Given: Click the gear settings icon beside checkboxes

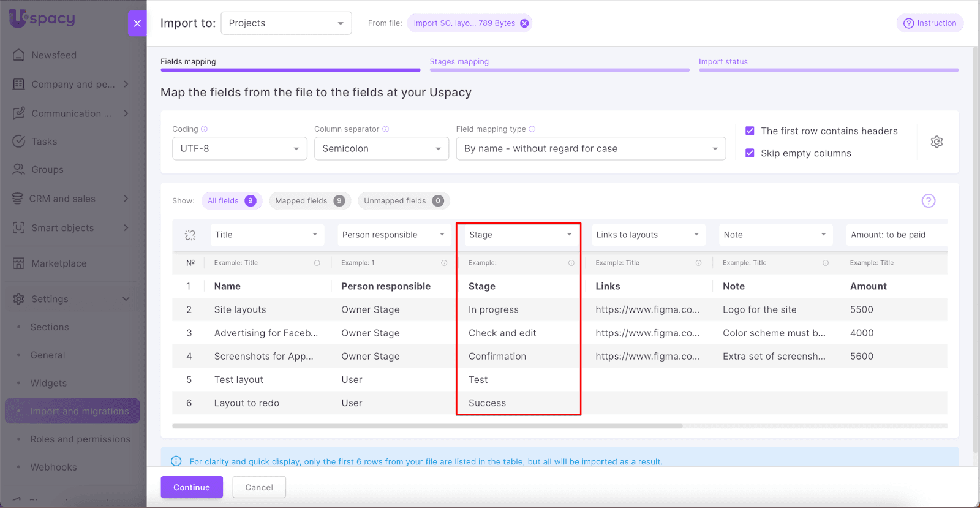Looking at the screenshot, I should [937, 142].
